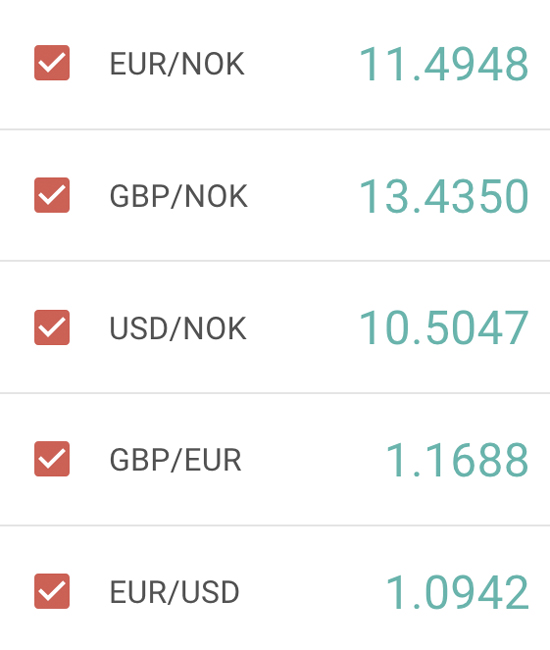550x650 pixels.
Task: Open the 10.5047 rate figure
Action: click(444, 328)
